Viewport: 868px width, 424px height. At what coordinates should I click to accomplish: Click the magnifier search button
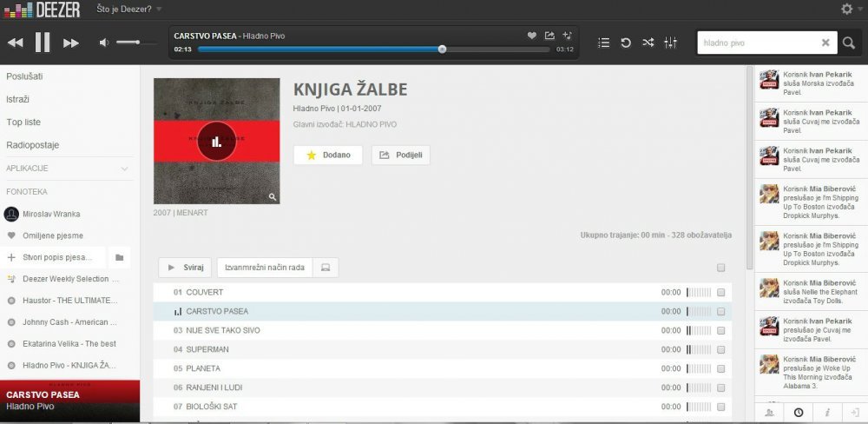[x=849, y=43]
